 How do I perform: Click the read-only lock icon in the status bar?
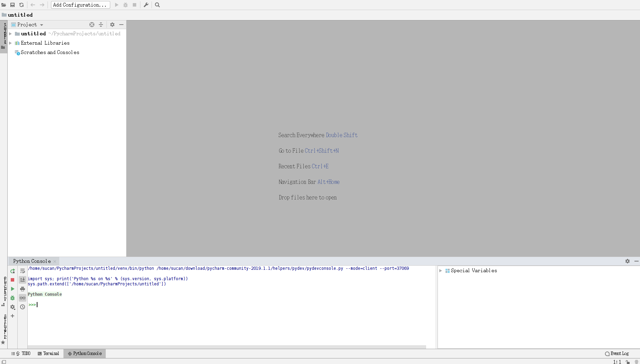pyautogui.click(x=628, y=362)
